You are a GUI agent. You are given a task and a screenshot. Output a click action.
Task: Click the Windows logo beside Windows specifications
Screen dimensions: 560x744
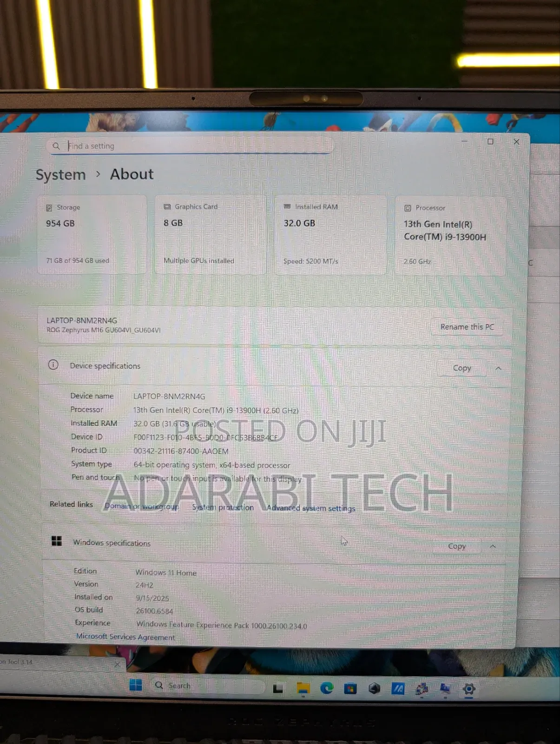57,541
